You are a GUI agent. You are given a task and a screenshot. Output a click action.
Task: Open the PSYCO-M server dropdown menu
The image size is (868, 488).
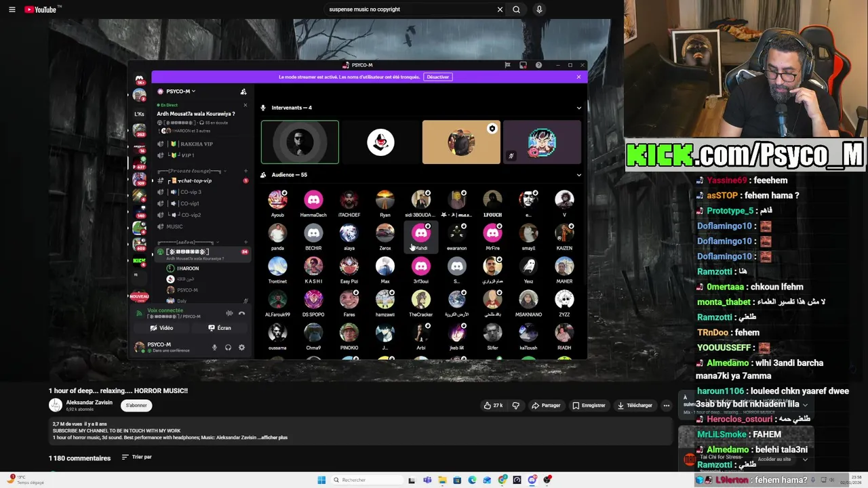[181, 91]
